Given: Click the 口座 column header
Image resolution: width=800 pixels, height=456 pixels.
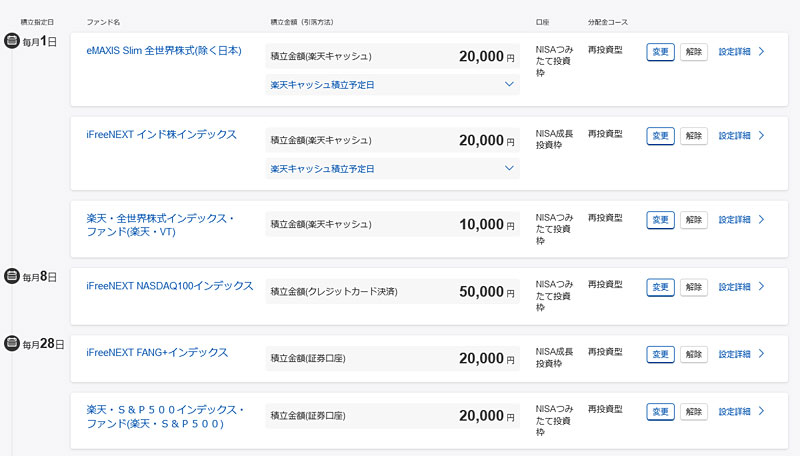Looking at the screenshot, I should tap(542, 22).
